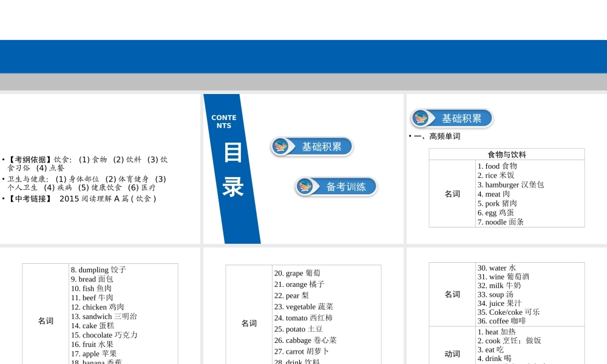Click the book icon on the 备考训练 button
The height and width of the screenshot is (364, 607).
point(305,186)
